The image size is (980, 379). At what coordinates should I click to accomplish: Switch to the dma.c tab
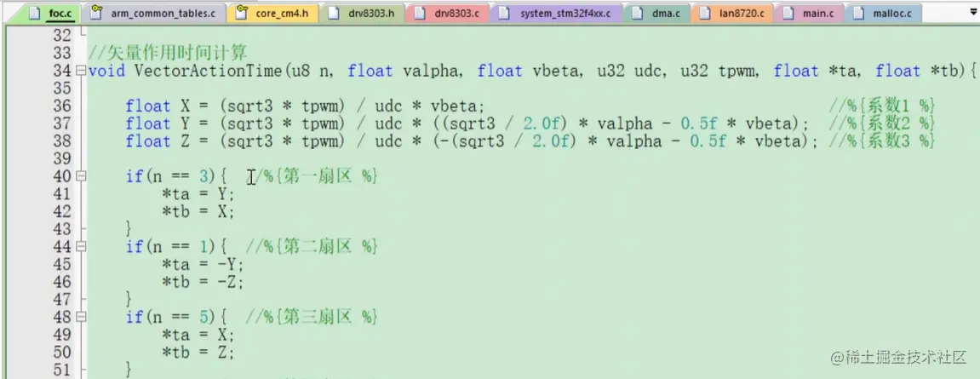pyautogui.click(x=656, y=13)
